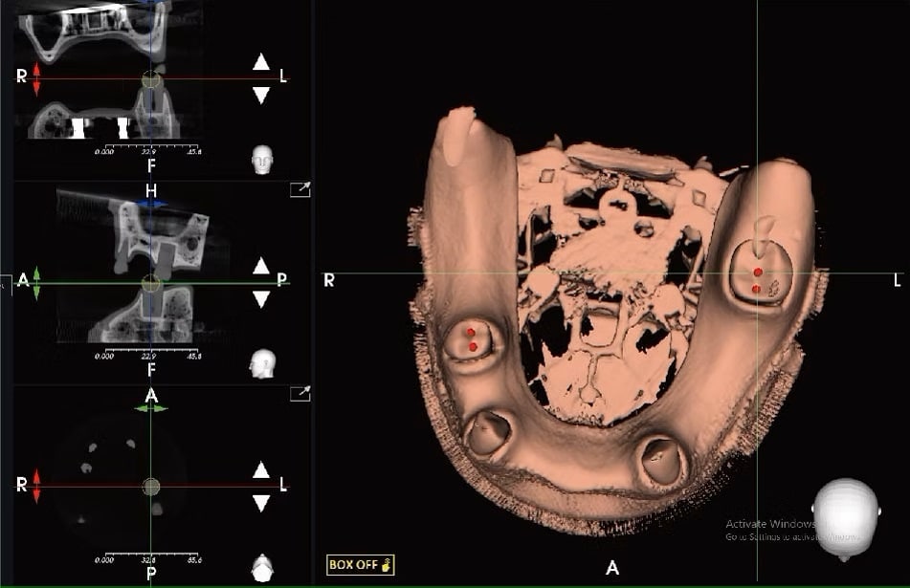Viewport: 910px width, 588px height.
Task: Click the red vertical arrow handle in the axial view
Action: coord(36,486)
